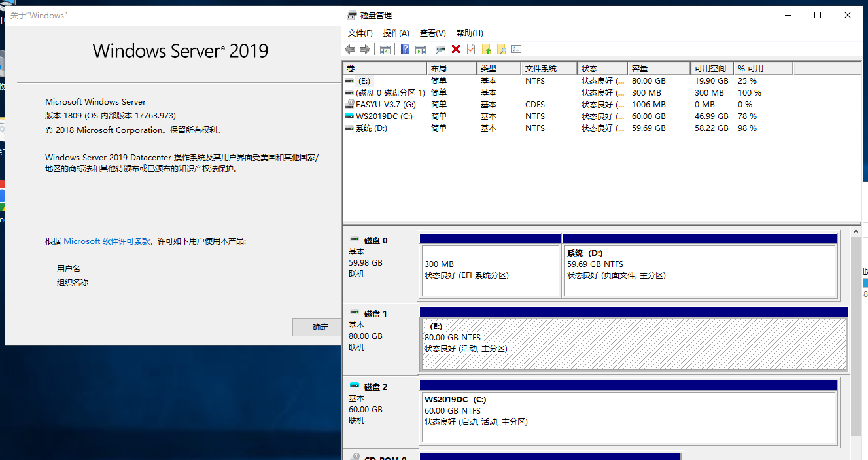Sort by the 布局 column header

(451, 68)
